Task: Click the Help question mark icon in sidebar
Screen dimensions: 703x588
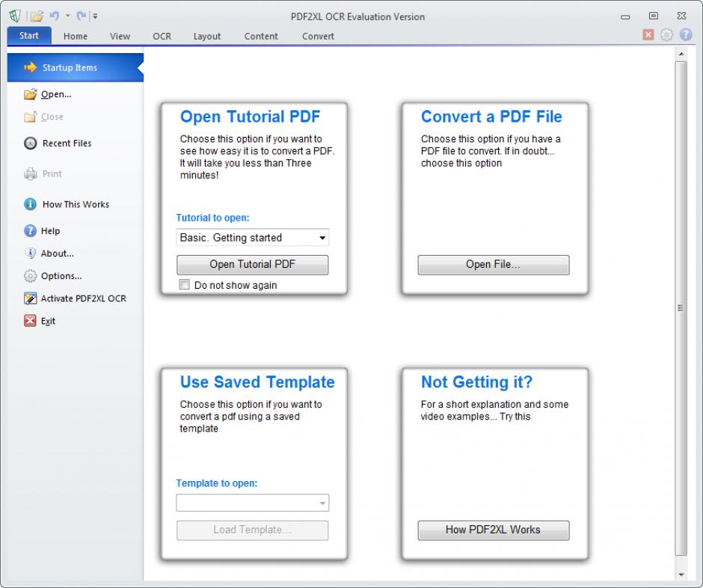Action: point(30,231)
